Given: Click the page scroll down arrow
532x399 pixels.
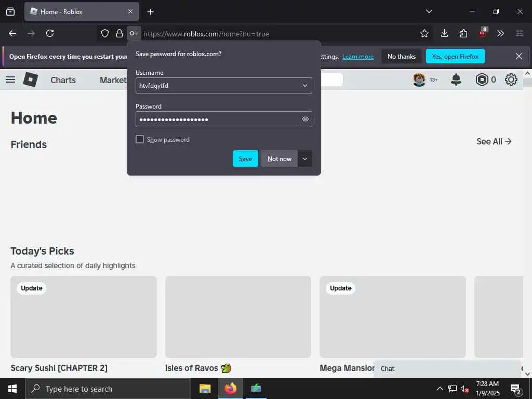Looking at the screenshot, I should (x=527, y=374).
